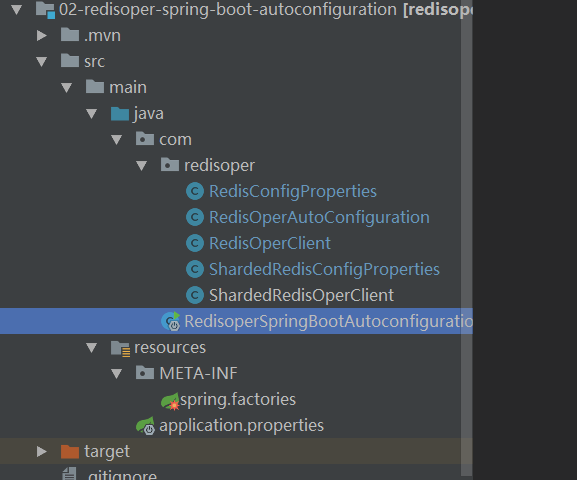Click the Spring Boot runnable class icon

coord(171,321)
